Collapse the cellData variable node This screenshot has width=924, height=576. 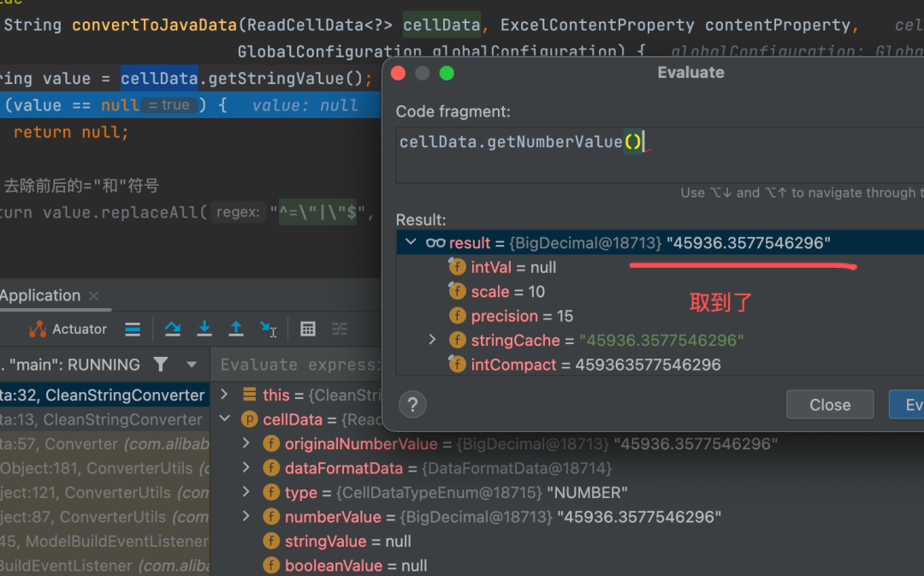point(224,419)
